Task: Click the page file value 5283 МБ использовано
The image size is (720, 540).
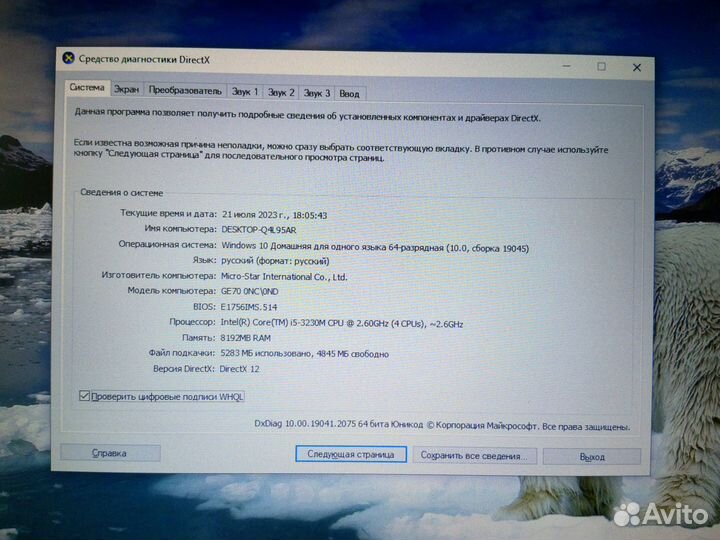Action: 265,354
